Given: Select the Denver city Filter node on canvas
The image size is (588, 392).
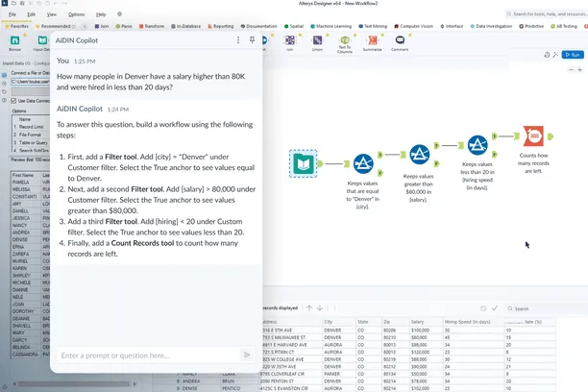Looking at the screenshot, I should 363,164.
